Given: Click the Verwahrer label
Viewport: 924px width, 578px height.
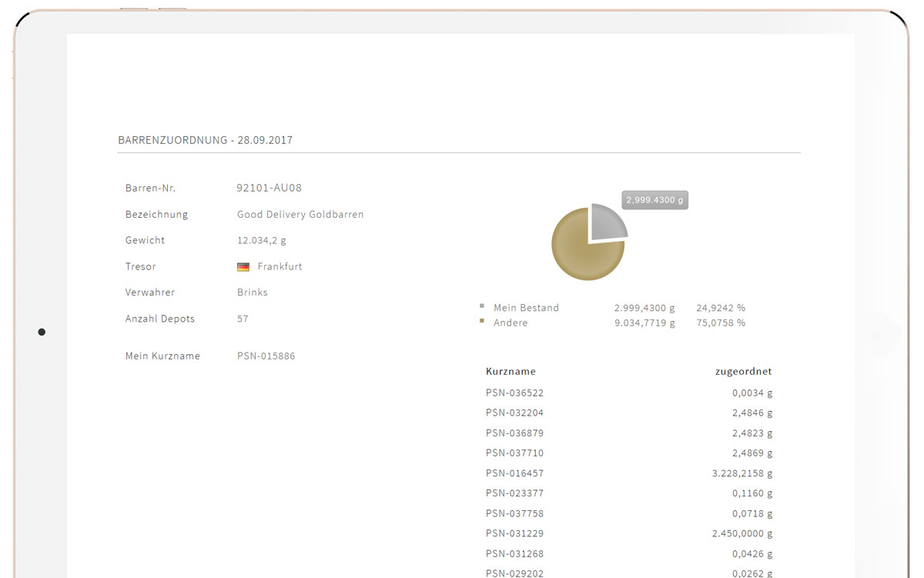Looking at the screenshot, I should click(150, 292).
